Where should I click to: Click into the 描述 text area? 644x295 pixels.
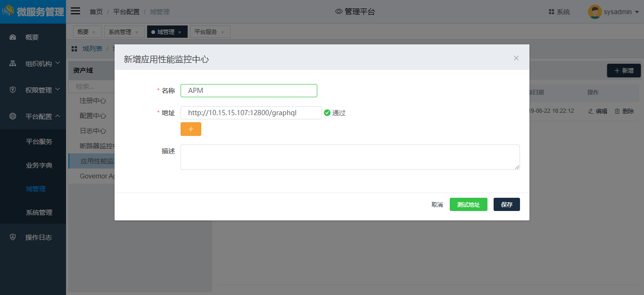pos(350,157)
